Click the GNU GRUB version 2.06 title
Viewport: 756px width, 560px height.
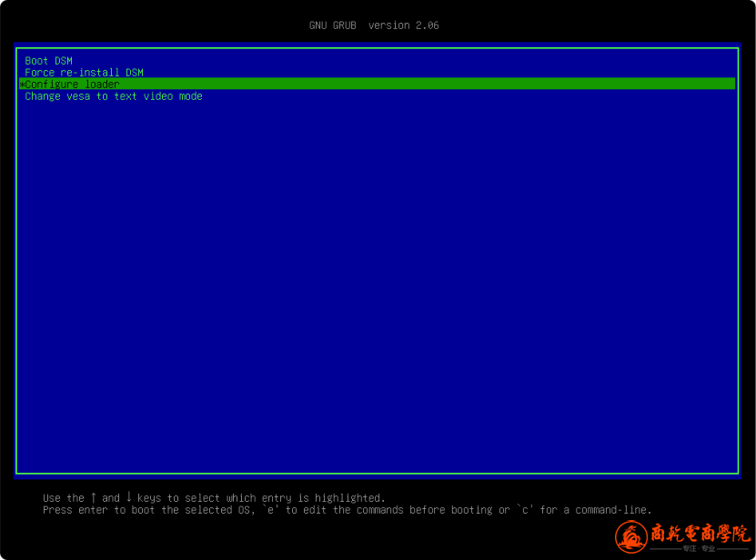(x=374, y=25)
